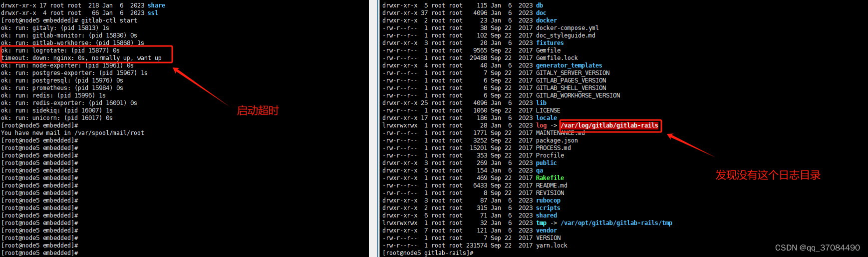Click the 'yarn.lock' file name
The height and width of the screenshot is (257, 868).
(552, 245)
